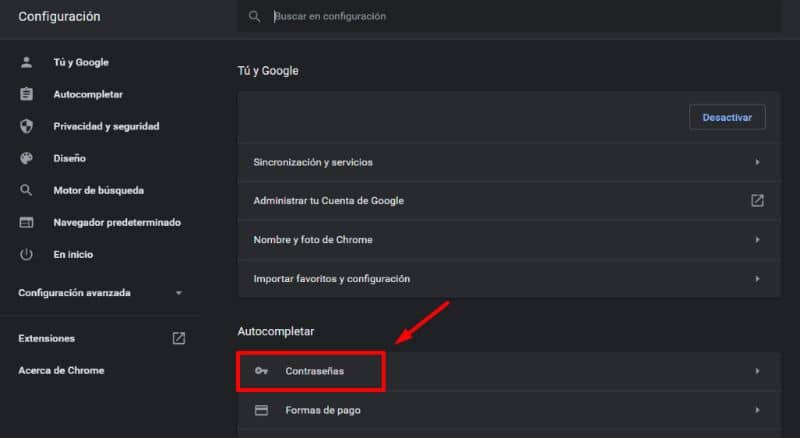Click the magnifier icon beside Motor de búsqueda

[26, 190]
